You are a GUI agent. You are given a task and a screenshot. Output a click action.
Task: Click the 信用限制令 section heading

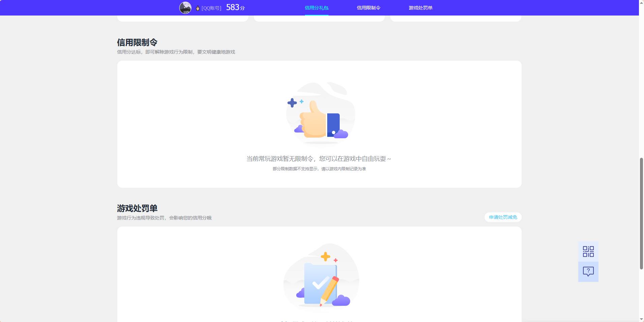click(137, 42)
